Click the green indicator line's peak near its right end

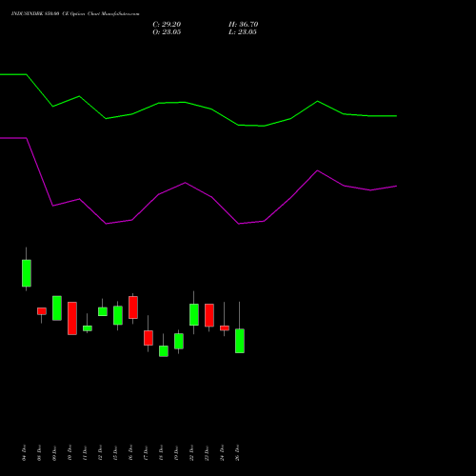(x=317, y=101)
